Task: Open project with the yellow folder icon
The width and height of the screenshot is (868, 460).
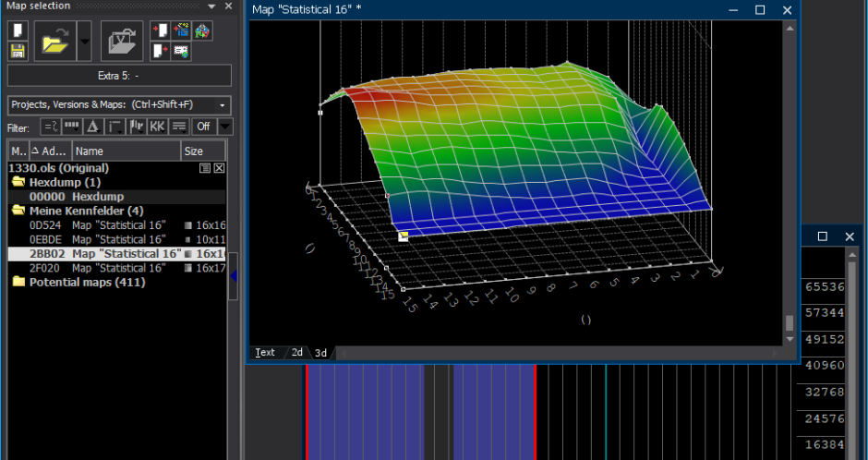Action: pyautogui.click(x=54, y=41)
